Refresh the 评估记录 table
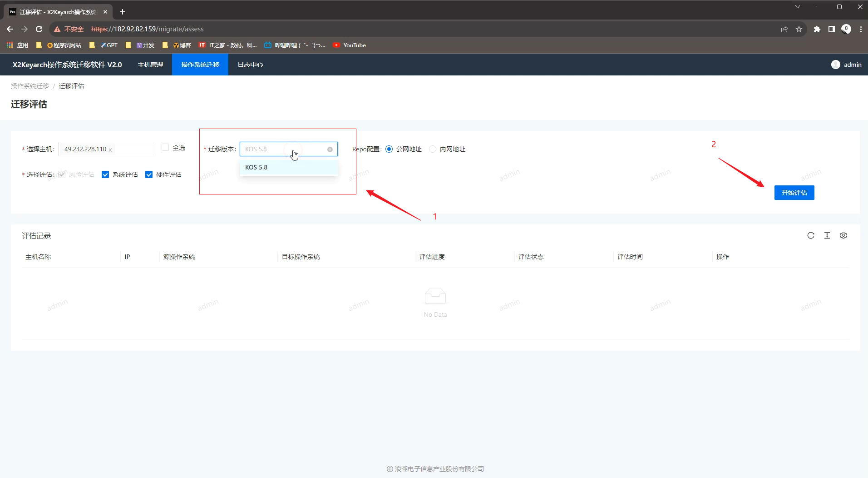The height and width of the screenshot is (478, 868). click(x=811, y=235)
